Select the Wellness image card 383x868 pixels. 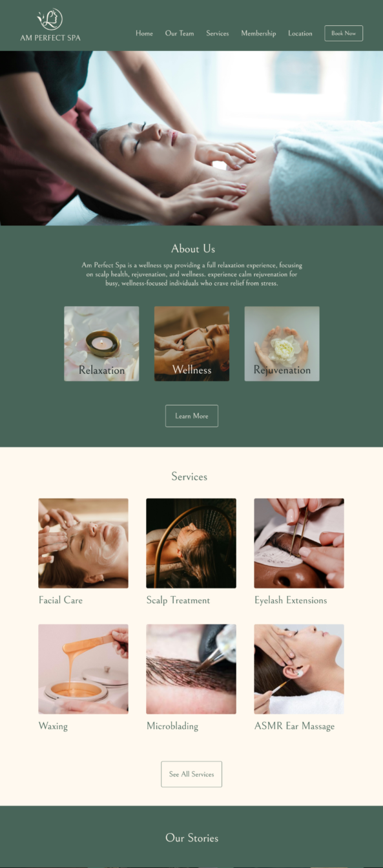click(192, 344)
